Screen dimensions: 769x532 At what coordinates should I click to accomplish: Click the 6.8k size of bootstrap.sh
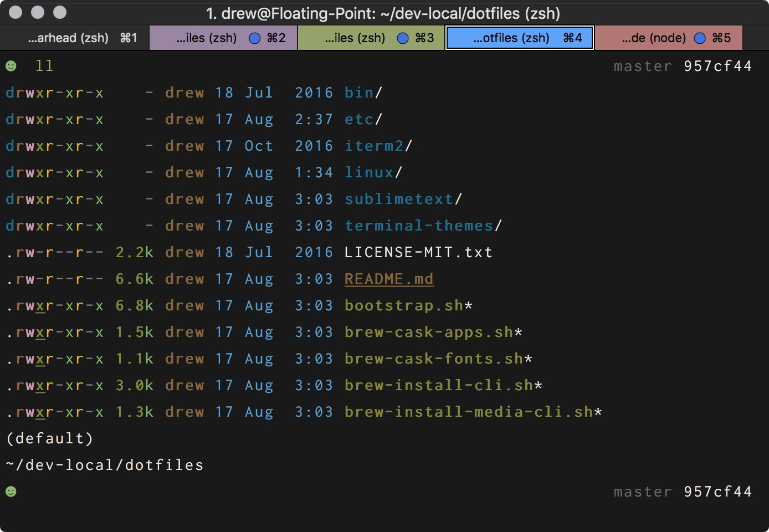[x=135, y=305]
